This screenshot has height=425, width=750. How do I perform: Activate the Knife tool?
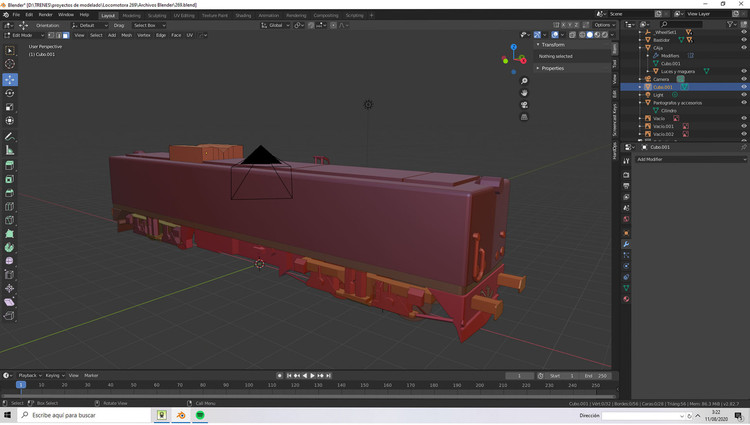[10, 220]
